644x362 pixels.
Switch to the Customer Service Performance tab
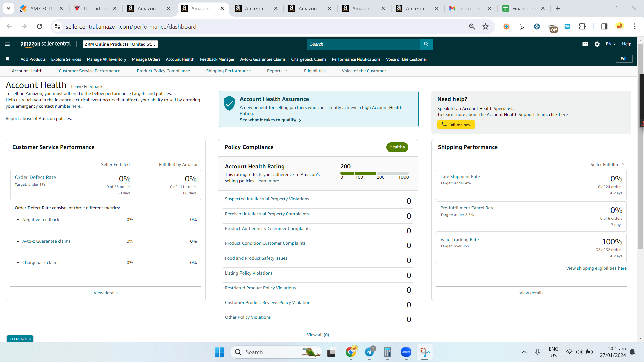[90, 71]
